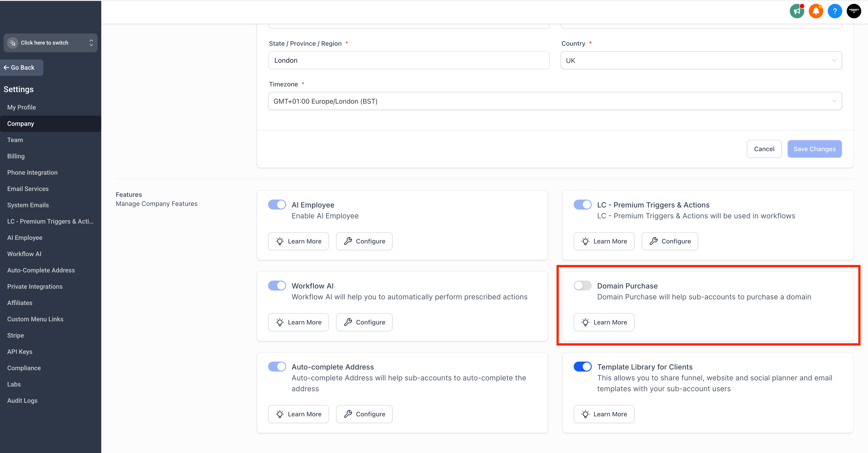
Task: Go to Audit Logs in sidebar
Action: click(x=22, y=400)
